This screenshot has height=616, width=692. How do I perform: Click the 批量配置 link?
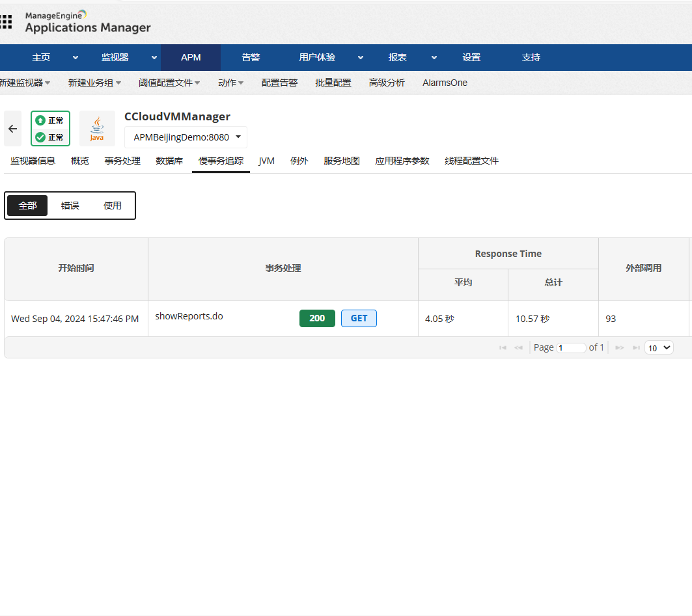[x=333, y=83]
